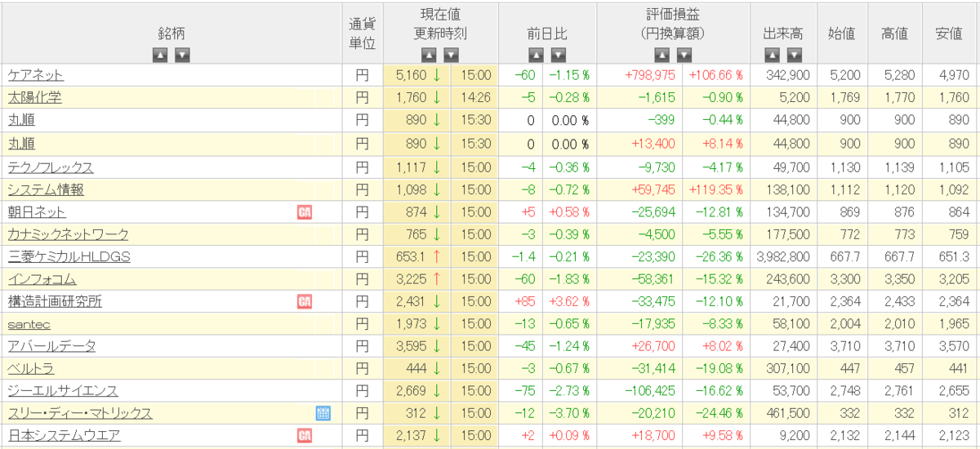Click システム情報 gain +119.35 %

[715, 189]
